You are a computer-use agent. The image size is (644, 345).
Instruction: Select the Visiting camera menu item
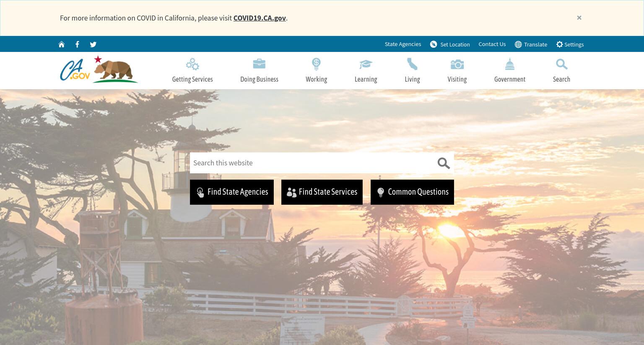click(457, 70)
